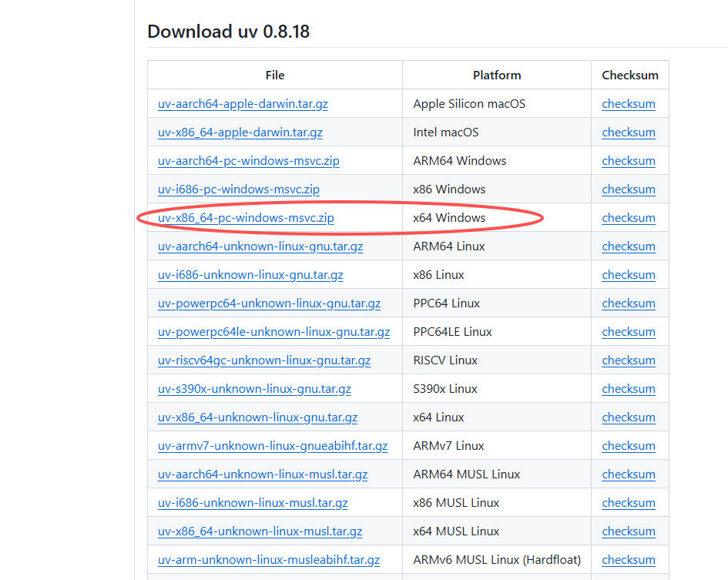Open uv-aarch64-pc-windows-msvc.zip download link
The image size is (728, 580).
pyautogui.click(x=248, y=161)
